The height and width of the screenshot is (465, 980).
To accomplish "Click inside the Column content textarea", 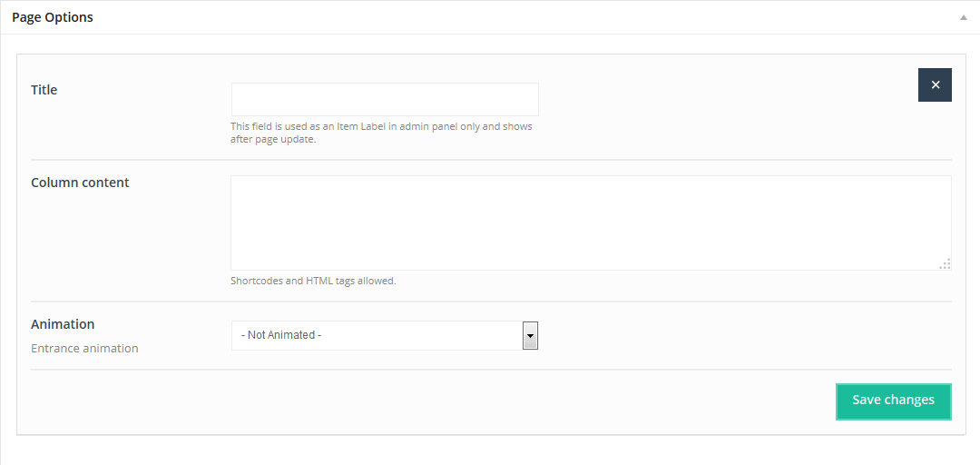I will 590,223.
